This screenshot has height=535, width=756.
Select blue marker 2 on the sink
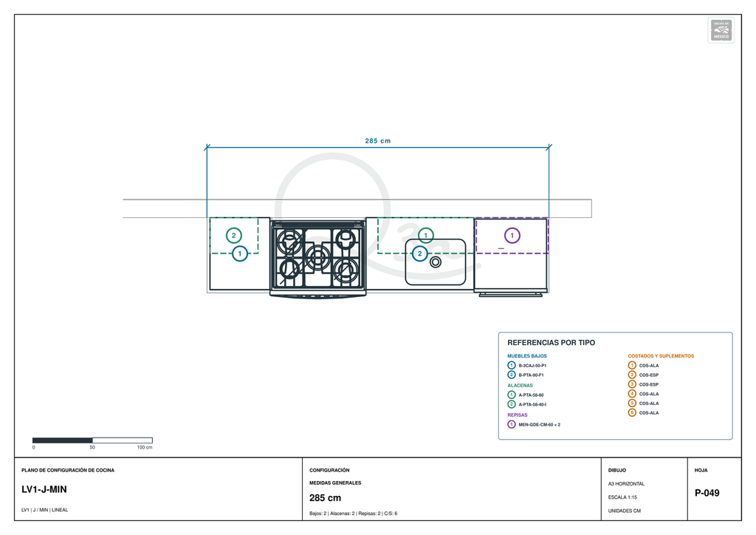coord(419,253)
